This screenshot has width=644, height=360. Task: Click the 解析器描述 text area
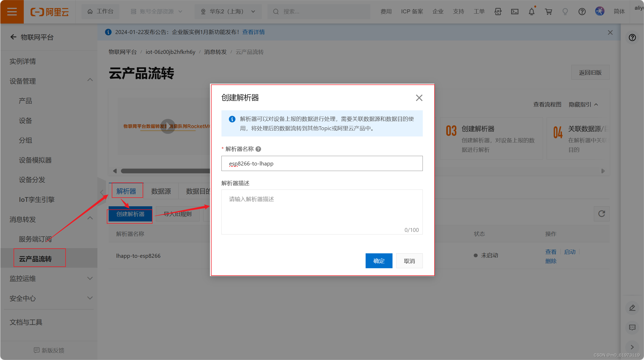pyautogui.click(x=322, y=212)
